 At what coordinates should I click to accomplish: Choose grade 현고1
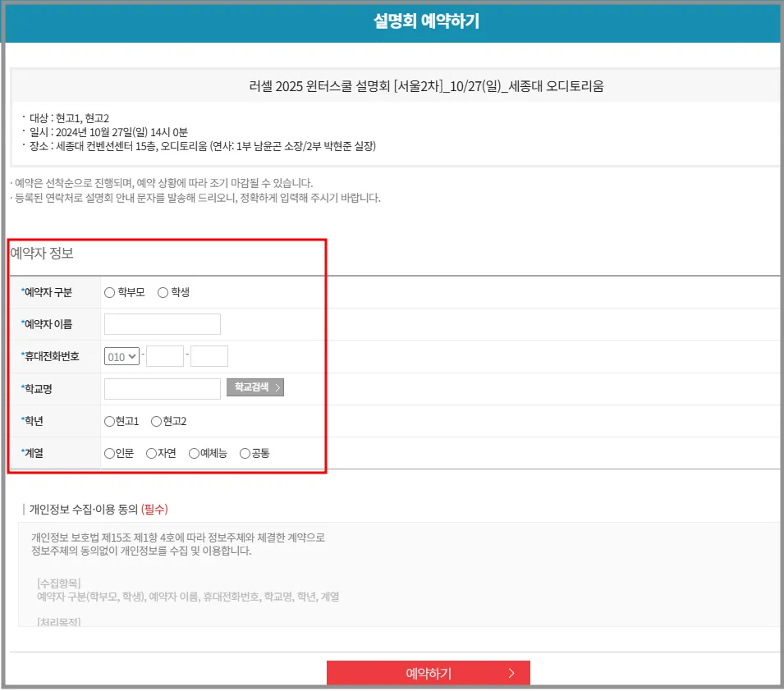pos(109,422)
